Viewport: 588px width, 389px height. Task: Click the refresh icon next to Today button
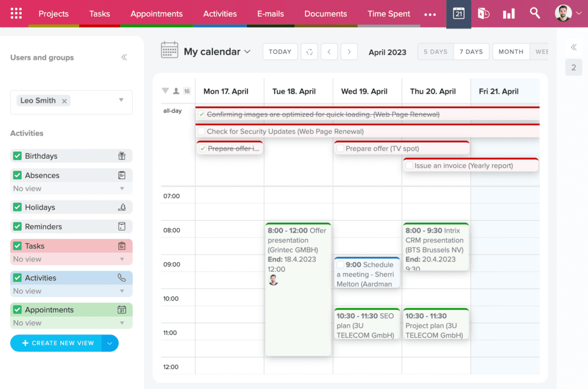(x=309, y=51)
